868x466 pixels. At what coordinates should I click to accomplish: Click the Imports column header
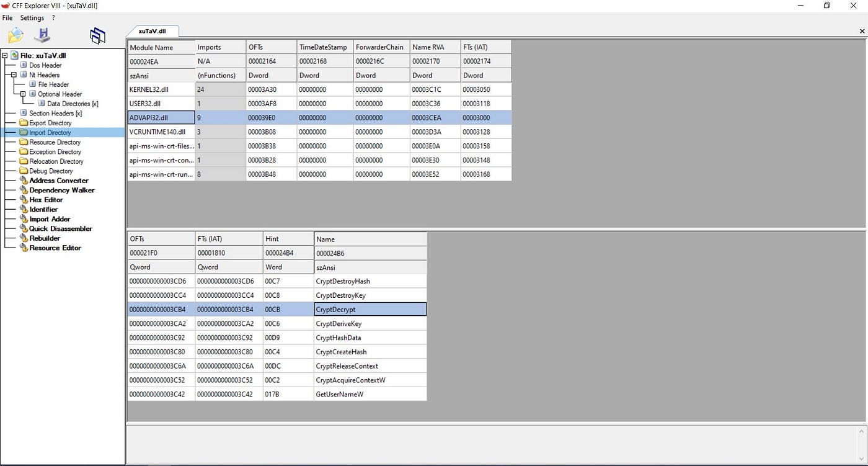[x=221, y=47]
